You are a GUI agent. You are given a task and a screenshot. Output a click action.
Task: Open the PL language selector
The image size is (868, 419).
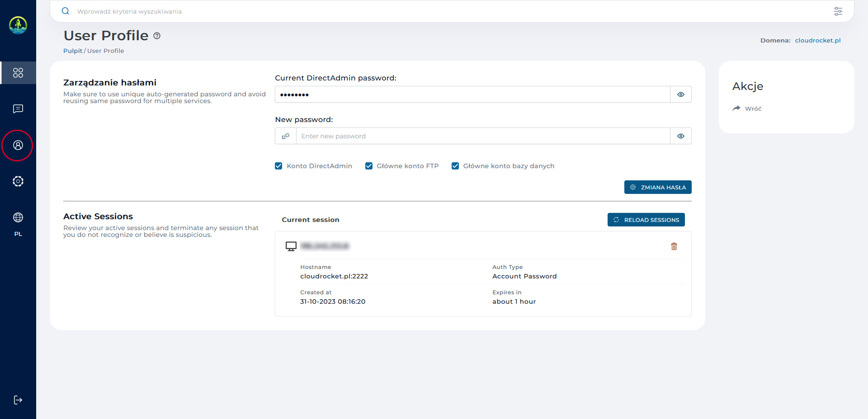click(x=18, y=224)
